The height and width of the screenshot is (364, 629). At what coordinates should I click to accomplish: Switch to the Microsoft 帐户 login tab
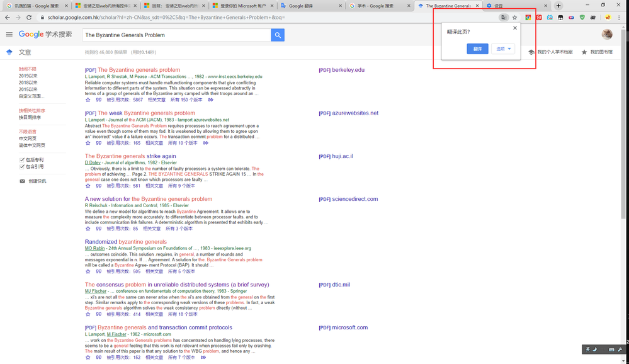click(242, 6)
